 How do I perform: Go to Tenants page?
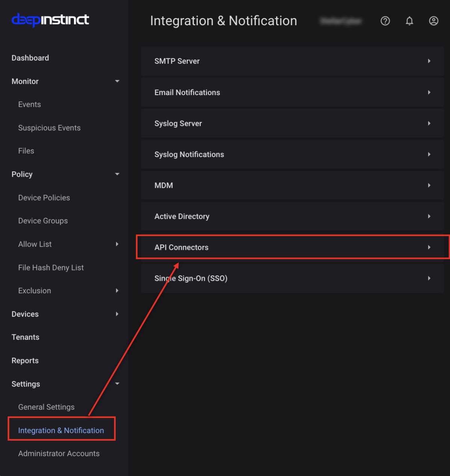tap(25, 337)
